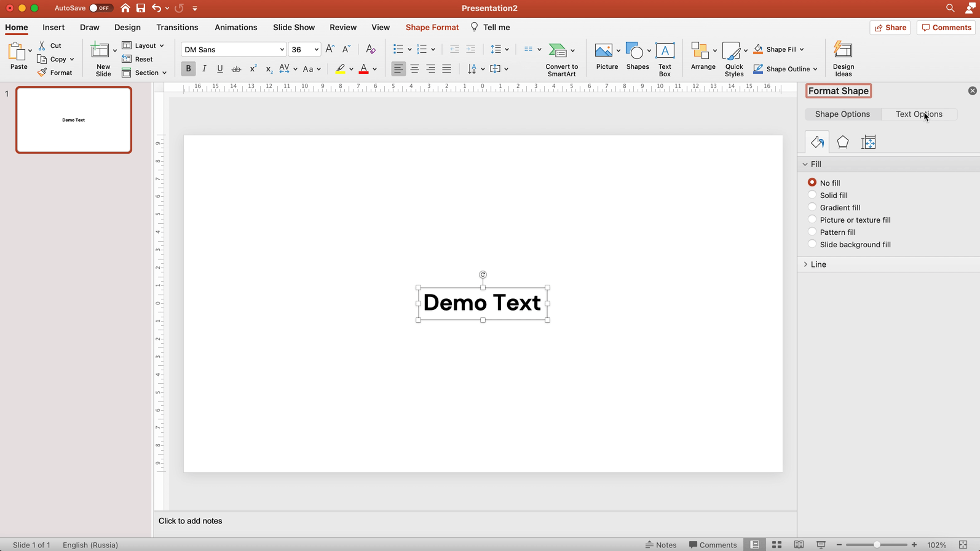Open the Effects pentagon icon tab
Viewport: 980px width, 551px height.
coord(843,142)
